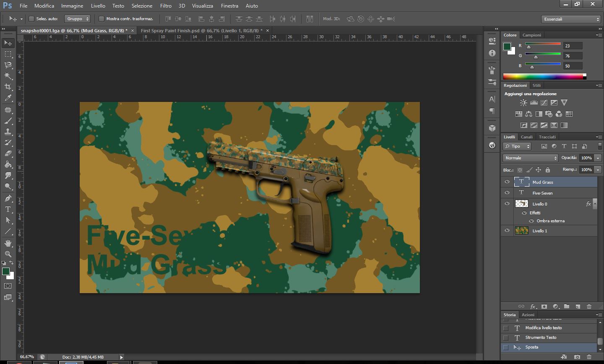Viewport: 604px width, 364px height.
Task: Select the Magic Wand tool
Action: point(8,76)
